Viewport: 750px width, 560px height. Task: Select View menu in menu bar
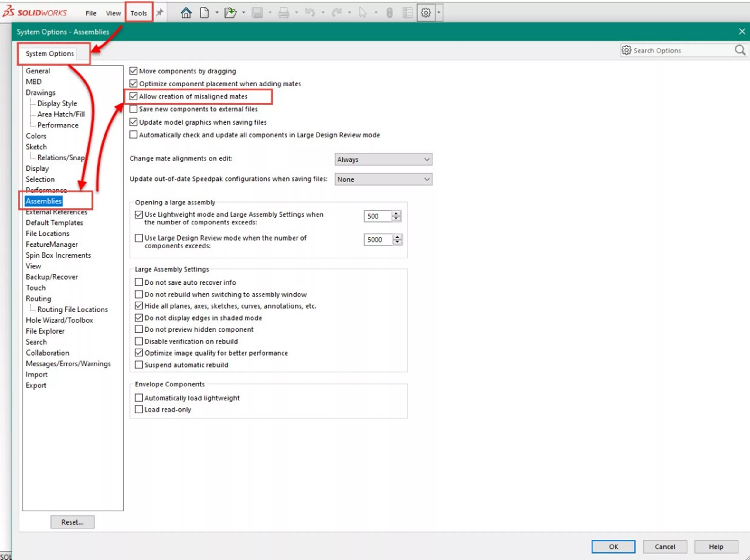click(x=113, y=13)
